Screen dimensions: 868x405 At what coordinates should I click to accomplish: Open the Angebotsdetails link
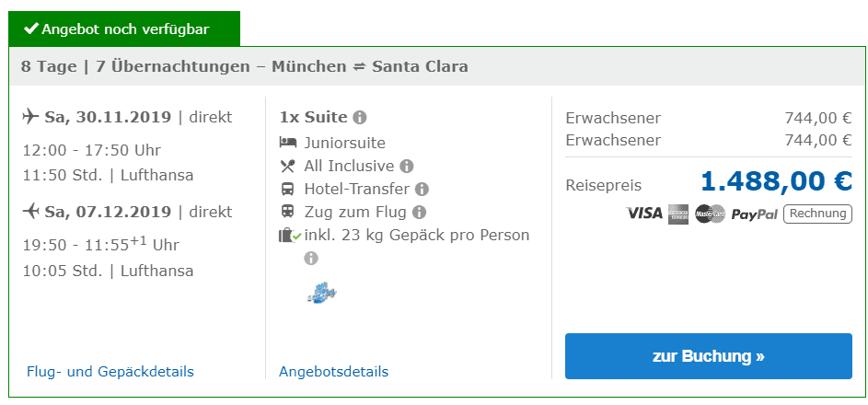pos(333,372)
